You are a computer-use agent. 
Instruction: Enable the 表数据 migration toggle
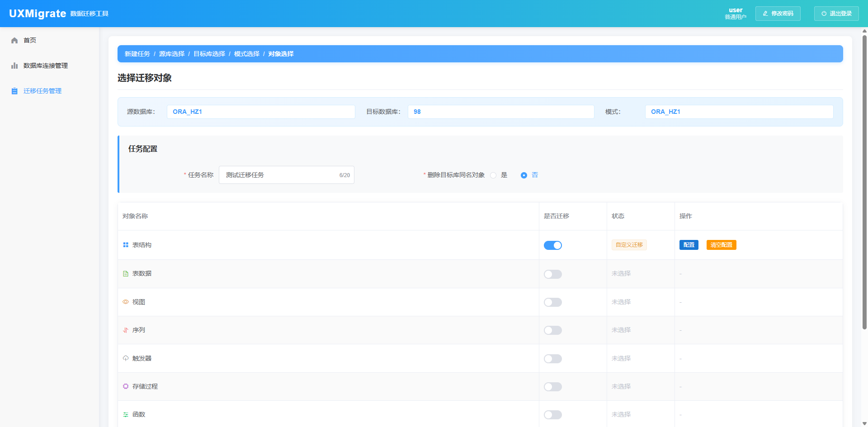point(552,274)
